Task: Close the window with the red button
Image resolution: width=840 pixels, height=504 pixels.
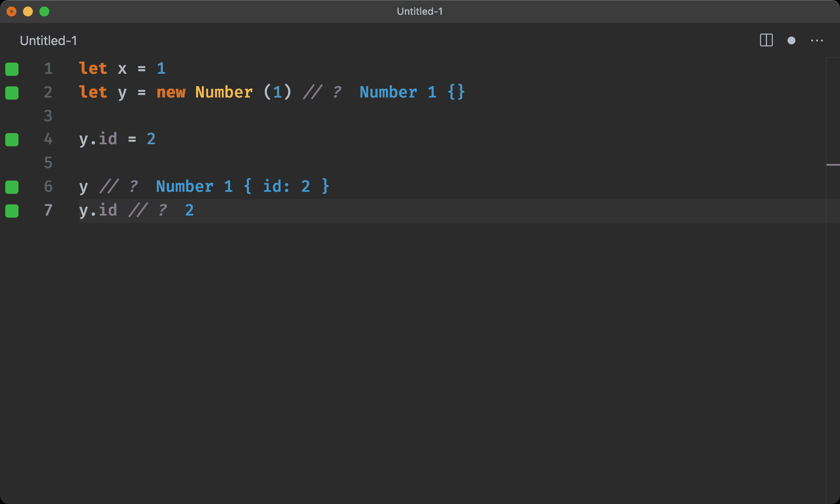Action: (x=11, y=11)
